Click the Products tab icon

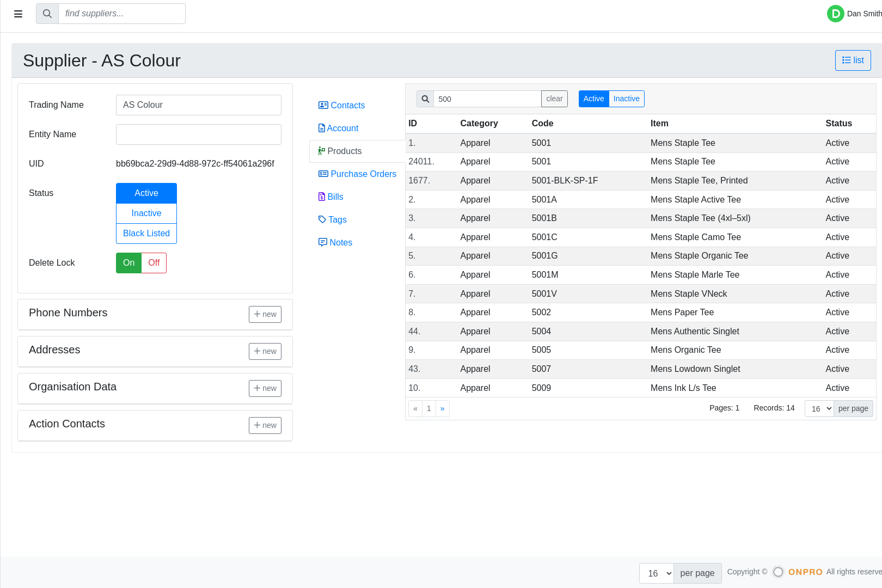(322, 151)
